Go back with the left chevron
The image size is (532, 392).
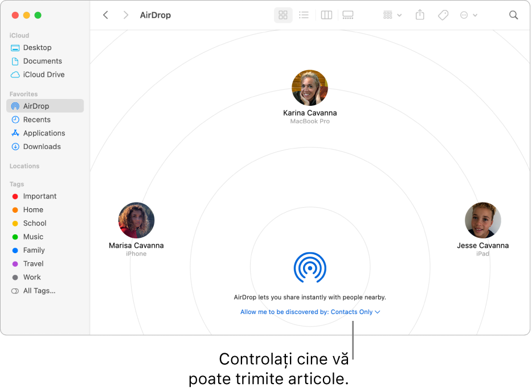(105, 15)
